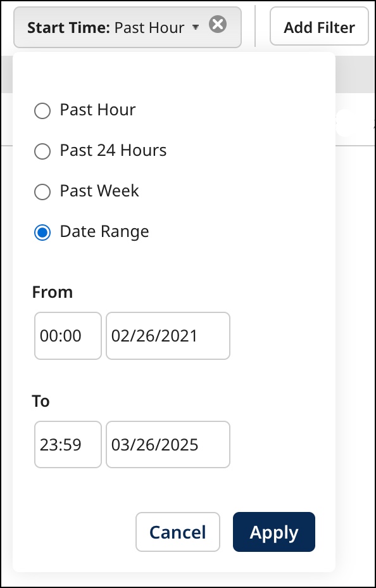Image resolution: width=376 pixels, height=588 pixels.
Task: Edit the From date 02/26/2021
Action: coord(167,336)
